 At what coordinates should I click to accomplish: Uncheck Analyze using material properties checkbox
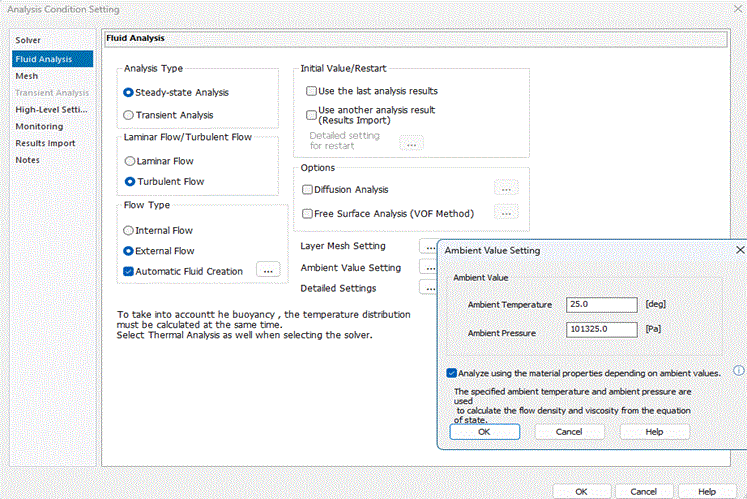[x=453, y=372]
